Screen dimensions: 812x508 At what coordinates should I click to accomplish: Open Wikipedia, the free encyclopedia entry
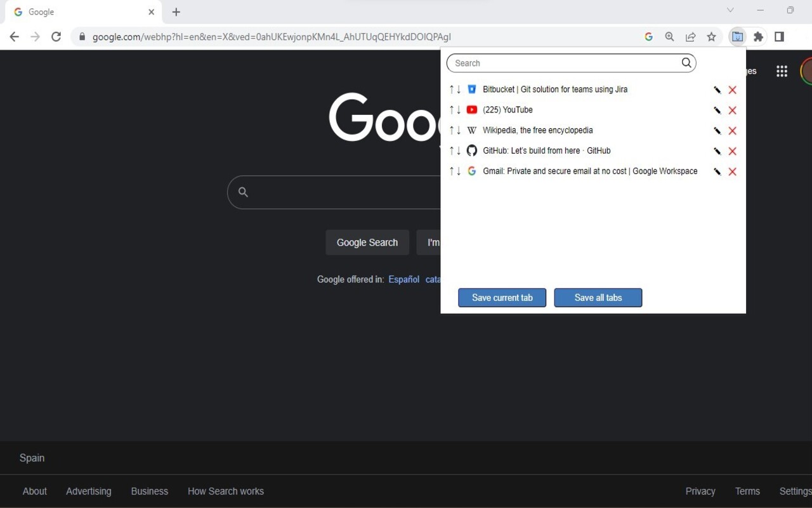pos(538,130)
